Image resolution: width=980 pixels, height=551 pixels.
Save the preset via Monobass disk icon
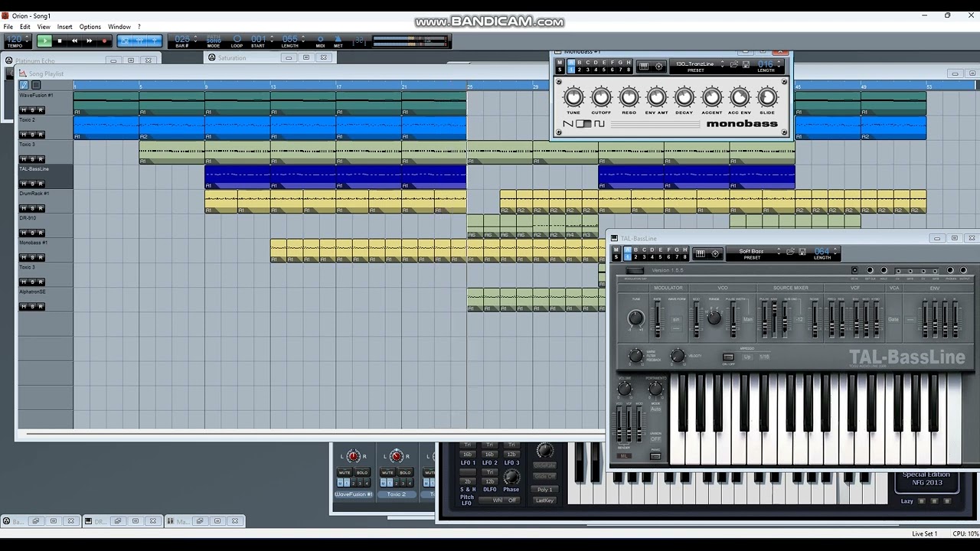(x=746, y=64)
